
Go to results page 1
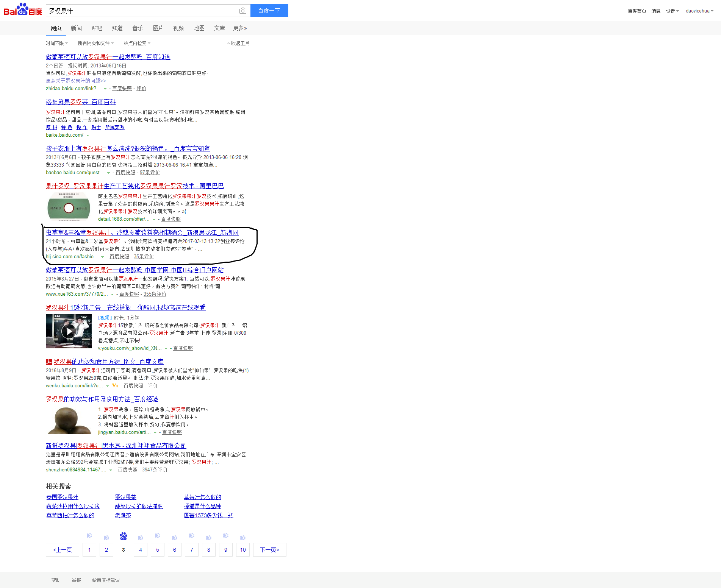click(x=89, y=550)
